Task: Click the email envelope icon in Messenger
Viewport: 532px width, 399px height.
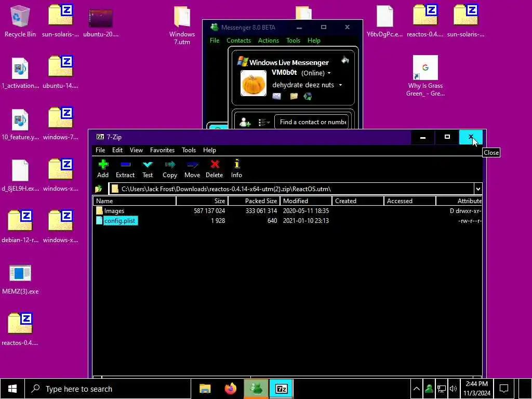Action: [276, 96]
